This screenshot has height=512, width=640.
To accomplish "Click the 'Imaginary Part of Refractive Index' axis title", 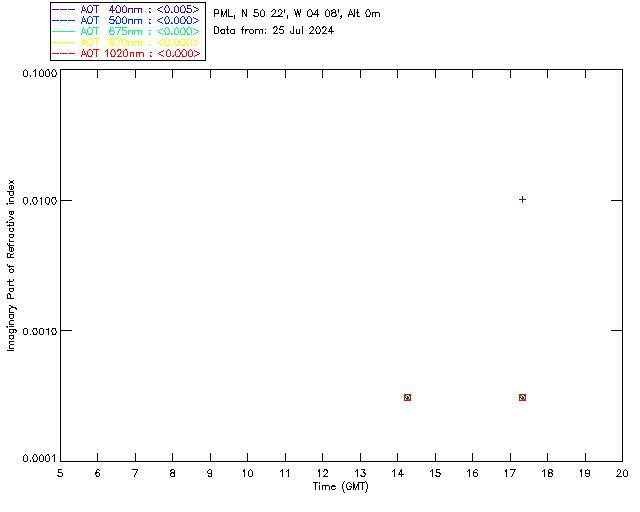I will click(11, 265).
